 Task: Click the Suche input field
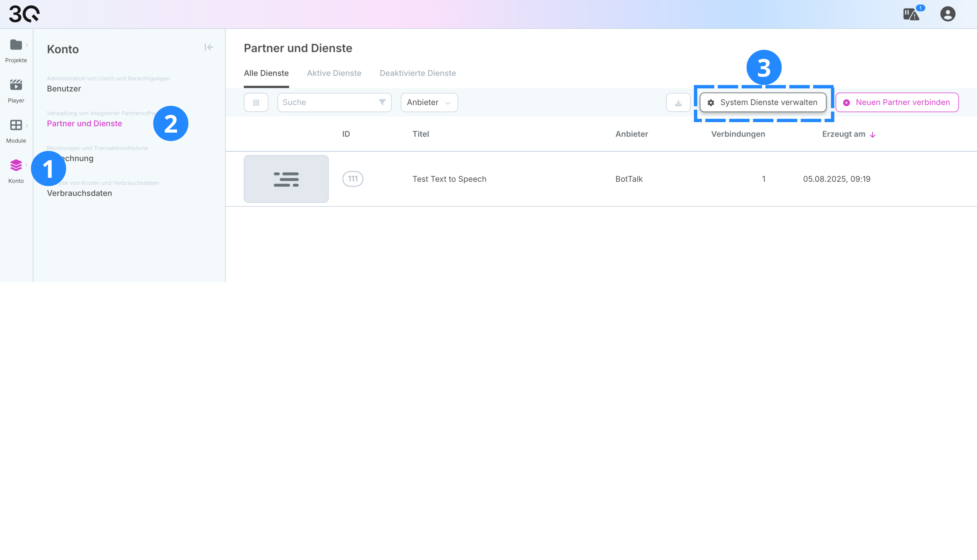click(x=327, y=103)
